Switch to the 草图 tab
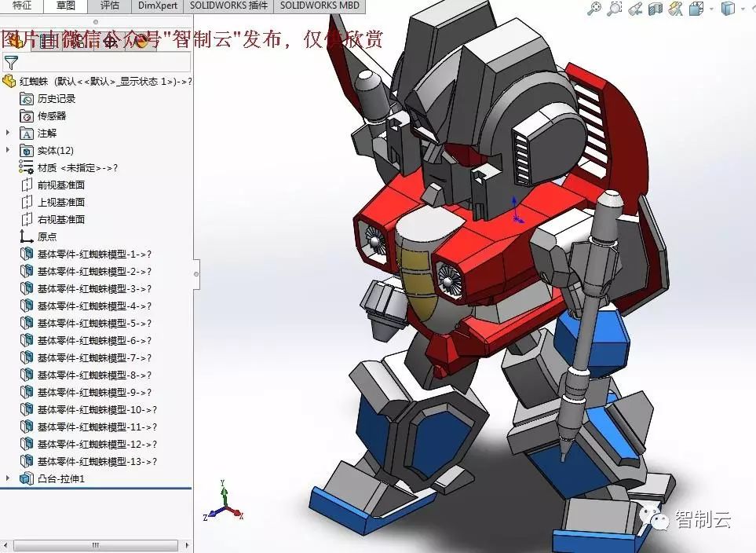 click(x=66, y=5)
